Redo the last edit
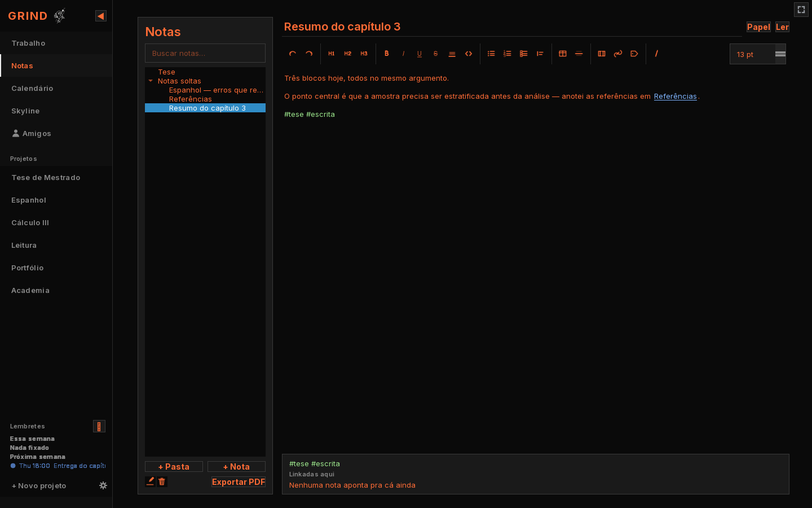812x508 pixels. click(309, 54)
